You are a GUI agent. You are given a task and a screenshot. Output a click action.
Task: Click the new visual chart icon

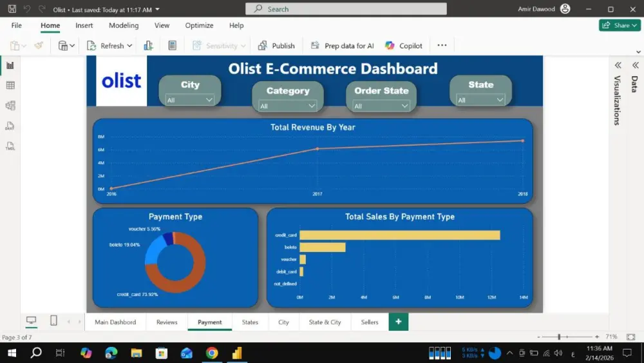point(149,46)
